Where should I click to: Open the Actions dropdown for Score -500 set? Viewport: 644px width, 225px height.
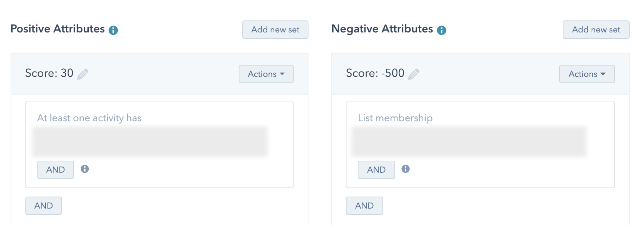tap(587, 74)
